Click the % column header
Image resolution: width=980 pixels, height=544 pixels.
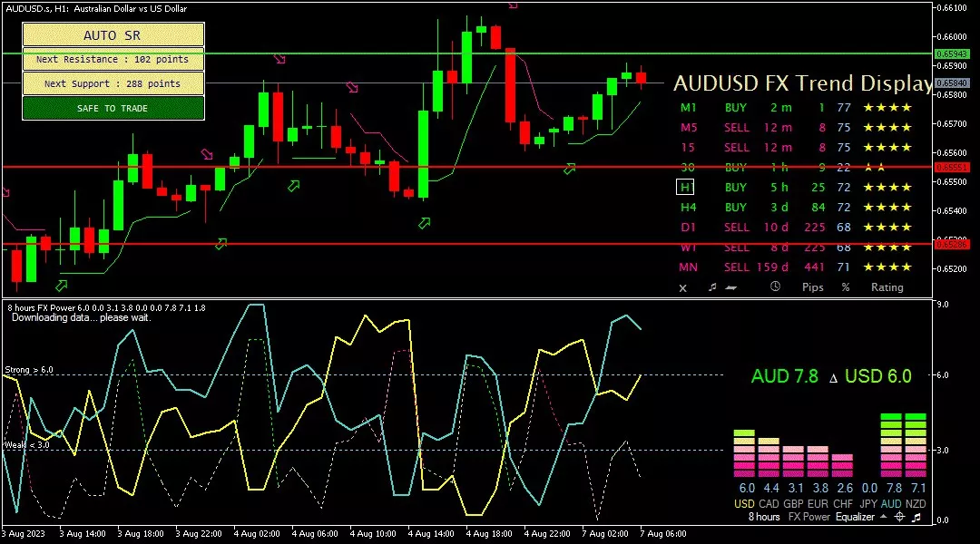click(x=846, y=287)
